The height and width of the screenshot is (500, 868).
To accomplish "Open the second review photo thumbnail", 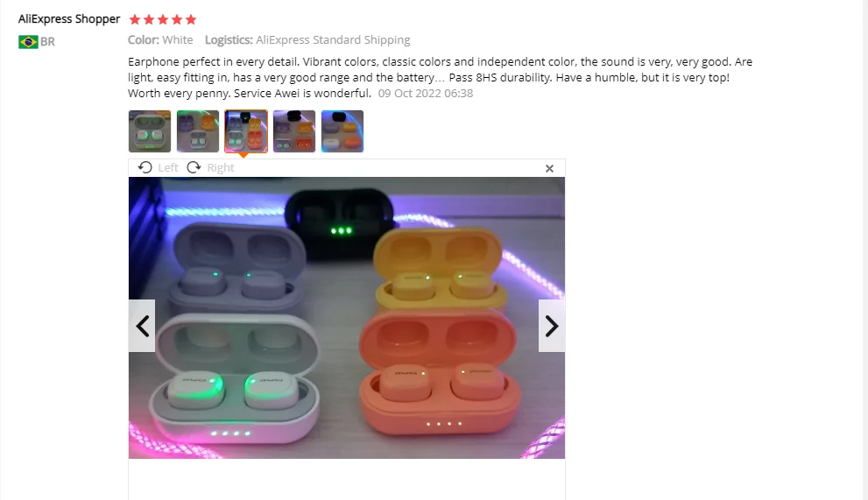I will coord(198,131).
